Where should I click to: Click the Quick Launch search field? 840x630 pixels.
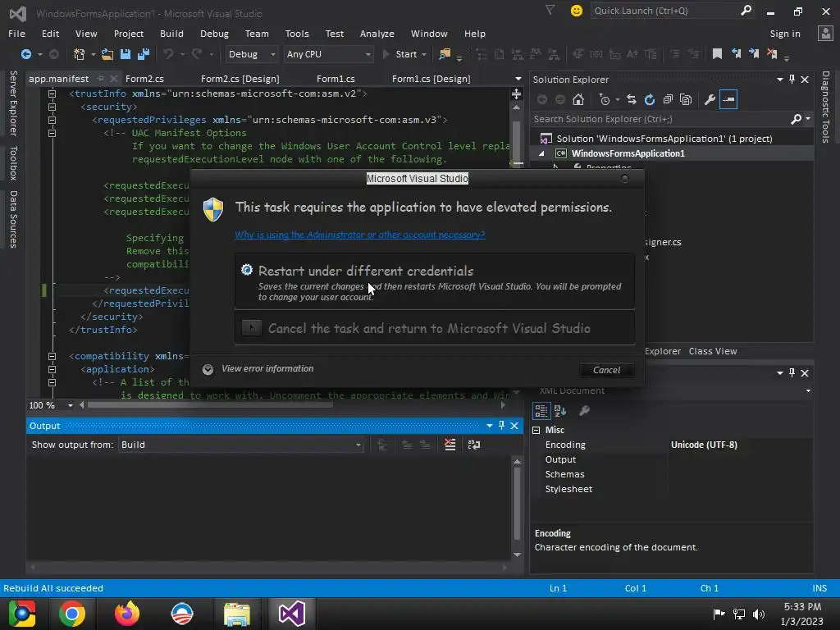(673, 11)
